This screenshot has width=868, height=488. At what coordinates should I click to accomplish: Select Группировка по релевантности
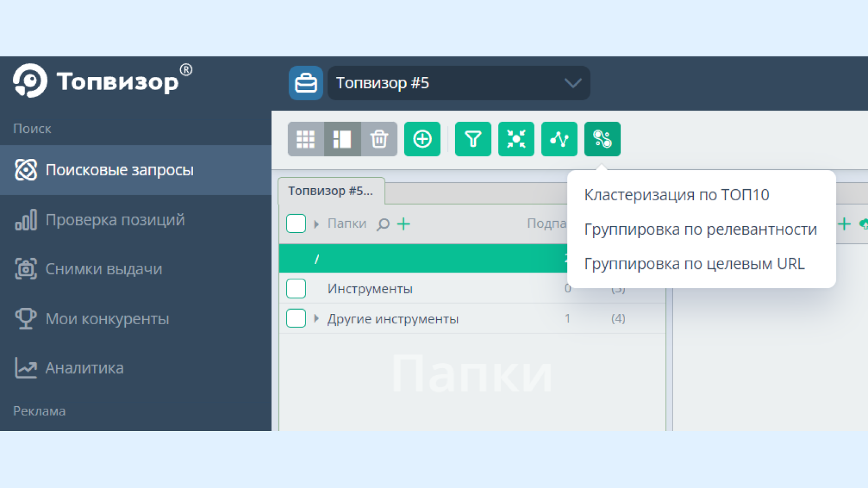tap(700, 229)
